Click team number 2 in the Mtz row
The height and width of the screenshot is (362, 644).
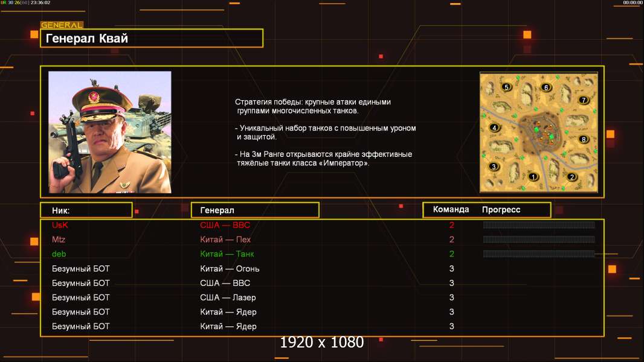pyautogui.click(x=452, y=240)
